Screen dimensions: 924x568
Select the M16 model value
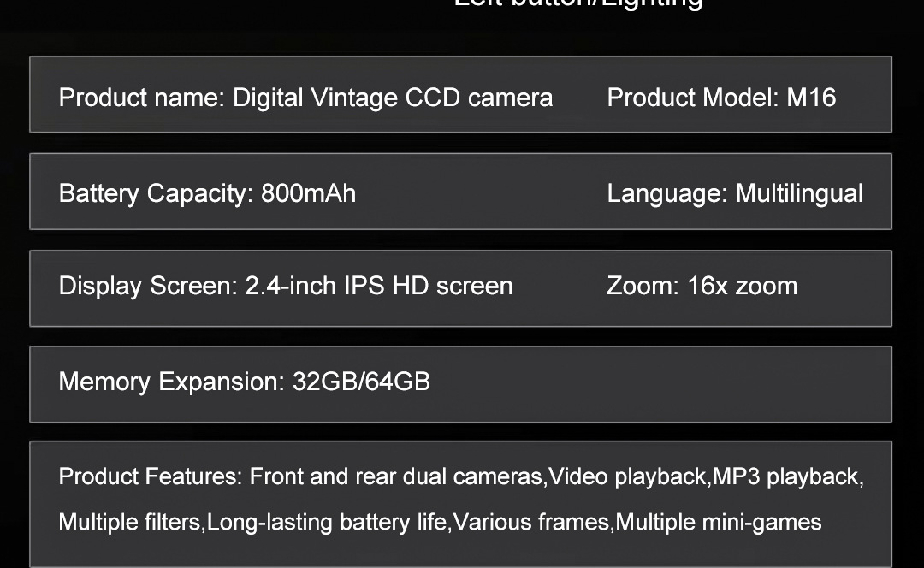[811, 98]
